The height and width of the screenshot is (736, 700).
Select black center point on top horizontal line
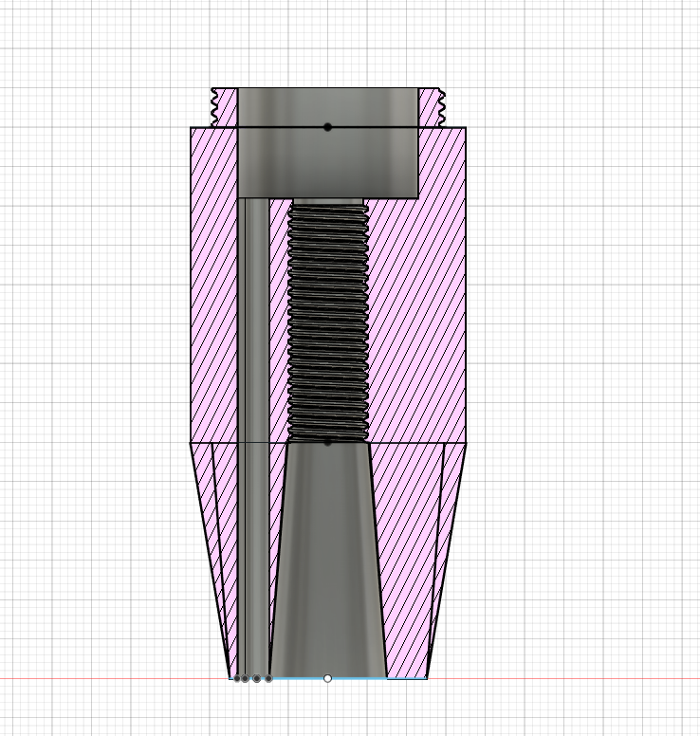click(x=328, y=127)
